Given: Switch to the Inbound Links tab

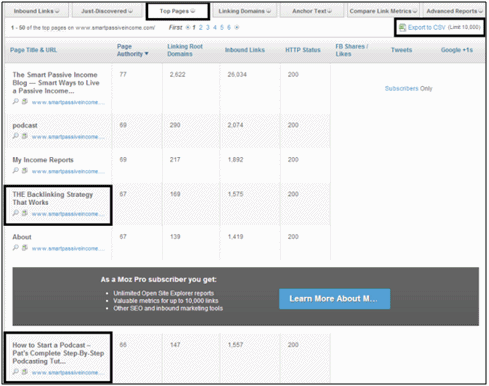Looking at the screenshot, I should pos(37,11).
